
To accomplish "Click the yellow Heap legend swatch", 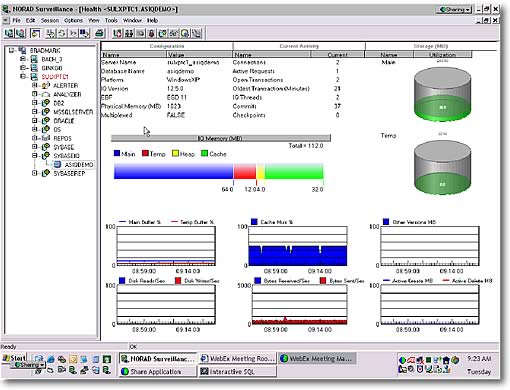I will tap(175, 153).
